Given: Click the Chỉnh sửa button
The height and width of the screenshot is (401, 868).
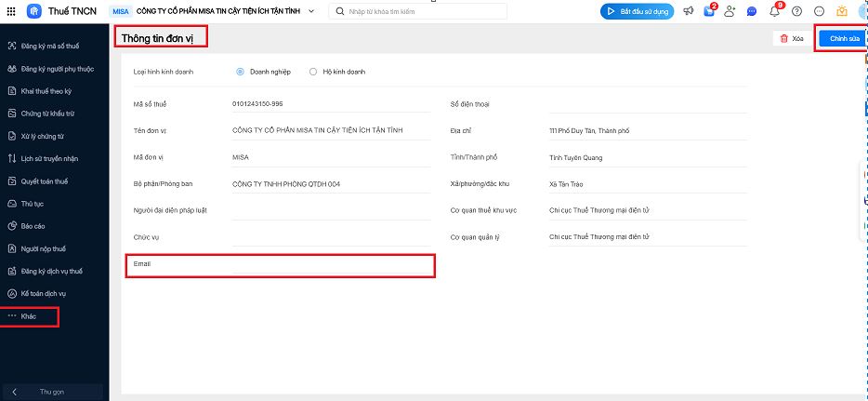Looking at the screenshot, I should 844,38.
